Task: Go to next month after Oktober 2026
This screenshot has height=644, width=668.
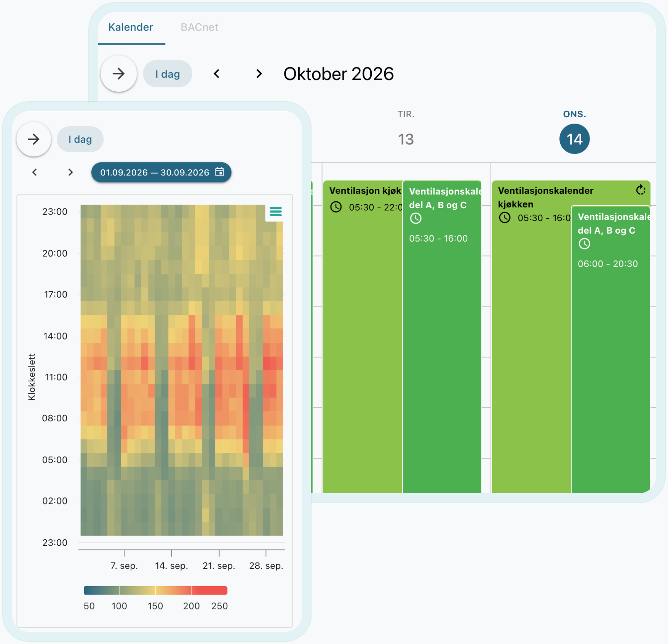Action: (x=259, y=74)
